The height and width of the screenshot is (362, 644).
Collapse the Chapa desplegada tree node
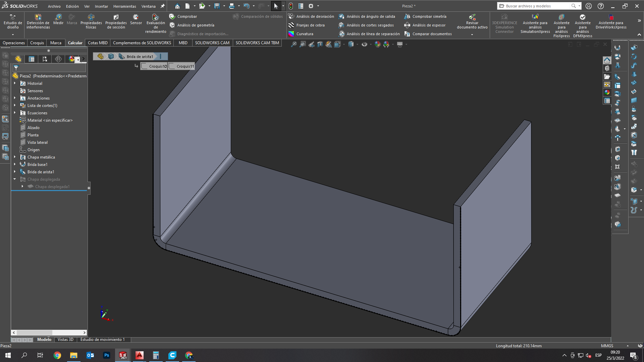[15, 179]
